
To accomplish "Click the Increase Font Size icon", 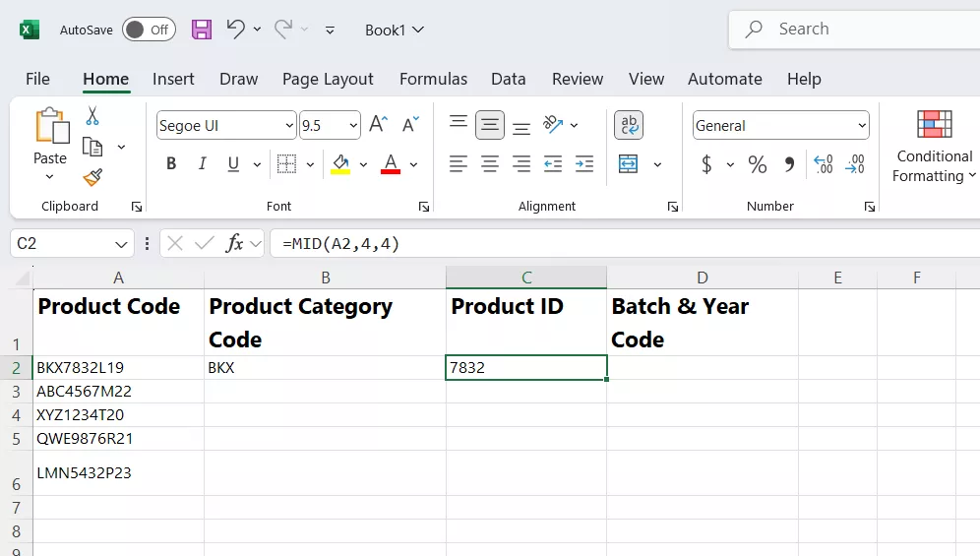I will click(377, 125).
